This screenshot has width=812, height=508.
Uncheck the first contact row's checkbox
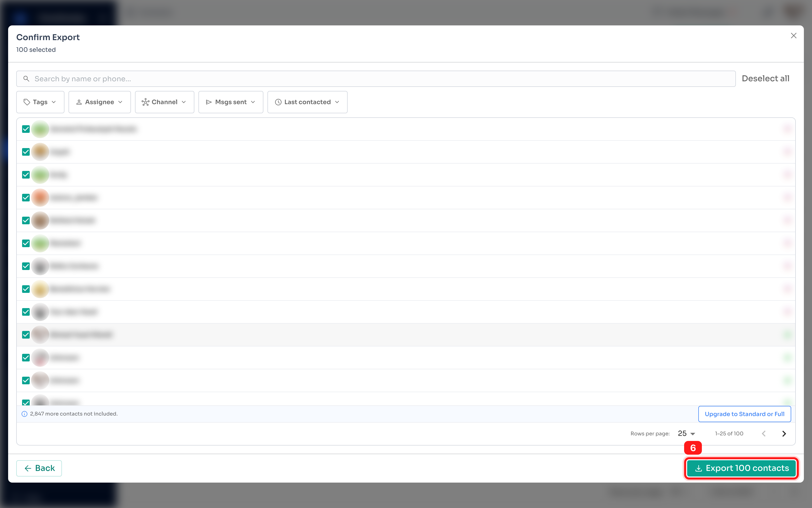pos(26,129)
